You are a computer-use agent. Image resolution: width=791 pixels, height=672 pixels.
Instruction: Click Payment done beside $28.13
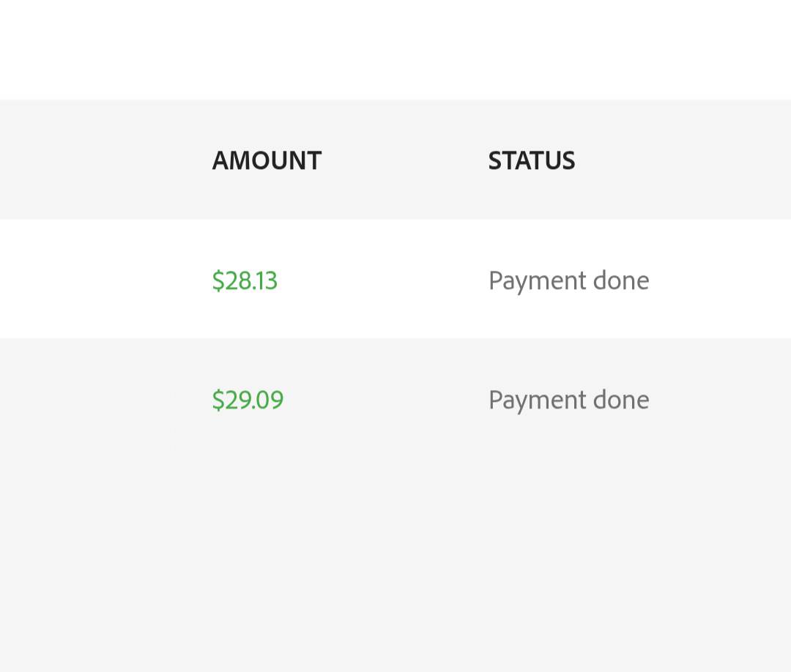(568, 280)
